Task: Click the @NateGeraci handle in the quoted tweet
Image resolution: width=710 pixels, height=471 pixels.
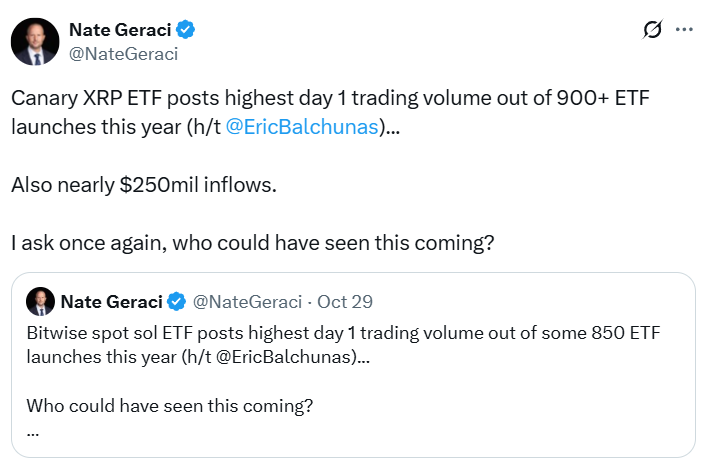Action: [x=245, y=301]
